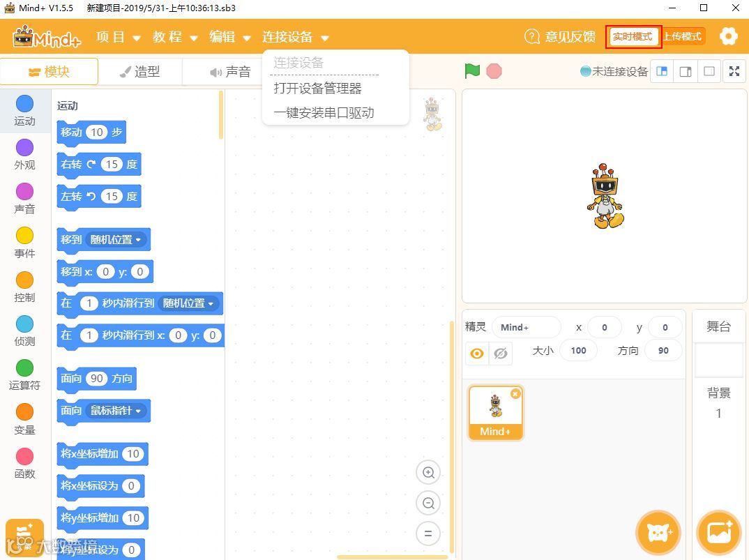Collapse the 连接设备 connect device menu
The width and height of the screenshot is (749, 560).
click(295, 37)
